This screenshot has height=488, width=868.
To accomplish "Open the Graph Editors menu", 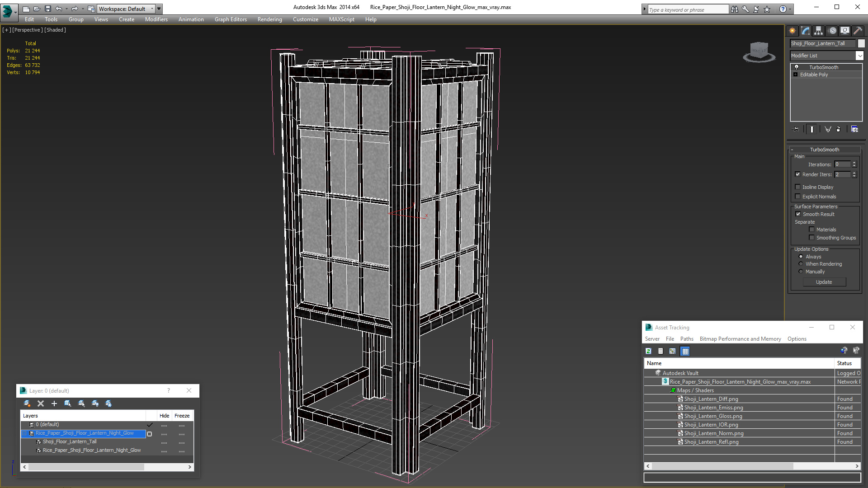I will click(231, 19).
